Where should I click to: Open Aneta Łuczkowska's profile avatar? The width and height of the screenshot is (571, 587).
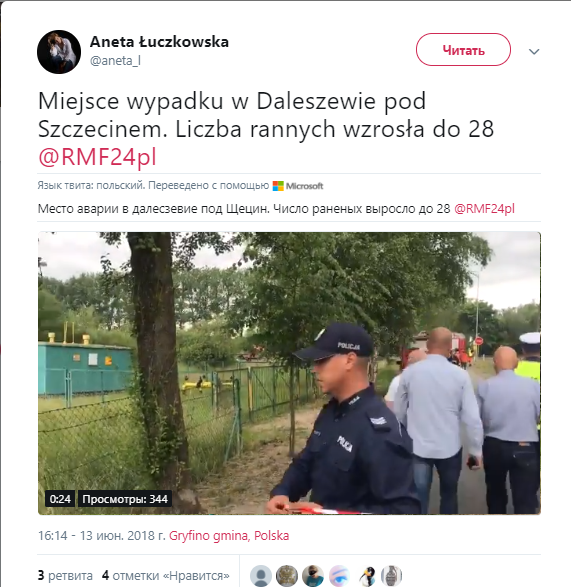[x=59, y=52]
